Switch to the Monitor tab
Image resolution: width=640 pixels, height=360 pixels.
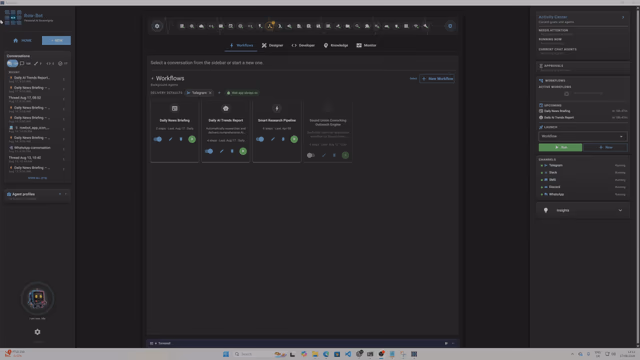(x=366, y=45)
